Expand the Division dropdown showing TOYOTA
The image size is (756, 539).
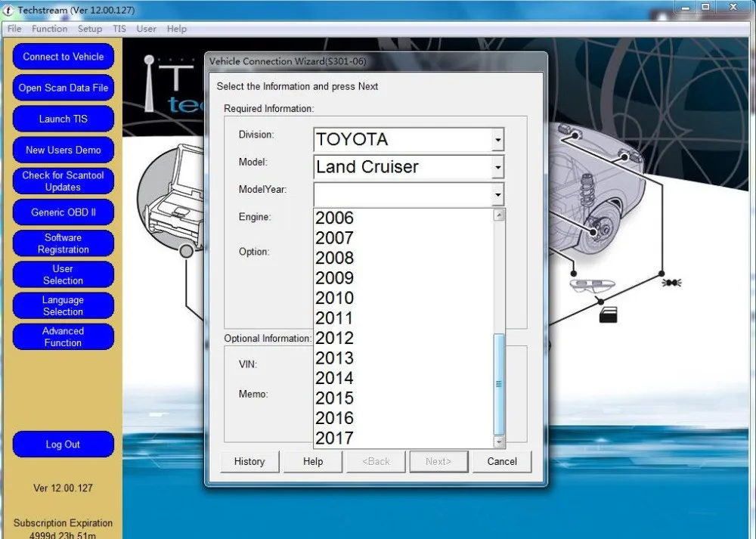click(497, 140)
